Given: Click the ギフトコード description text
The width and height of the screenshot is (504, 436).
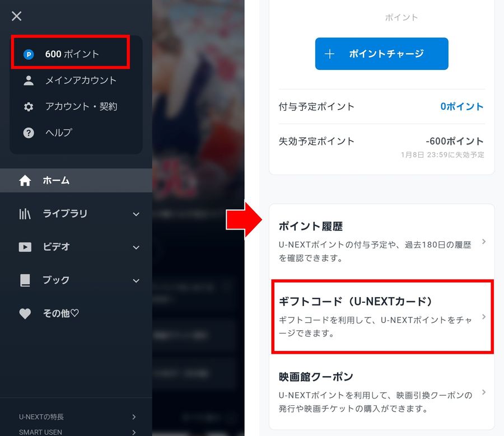Looking at the screenshot, I should pos(375,326).
